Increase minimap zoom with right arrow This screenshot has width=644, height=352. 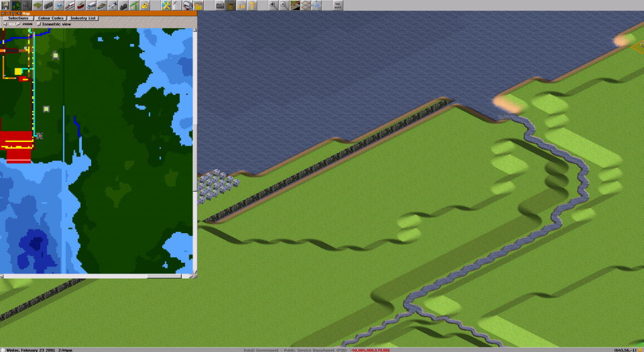18,24
